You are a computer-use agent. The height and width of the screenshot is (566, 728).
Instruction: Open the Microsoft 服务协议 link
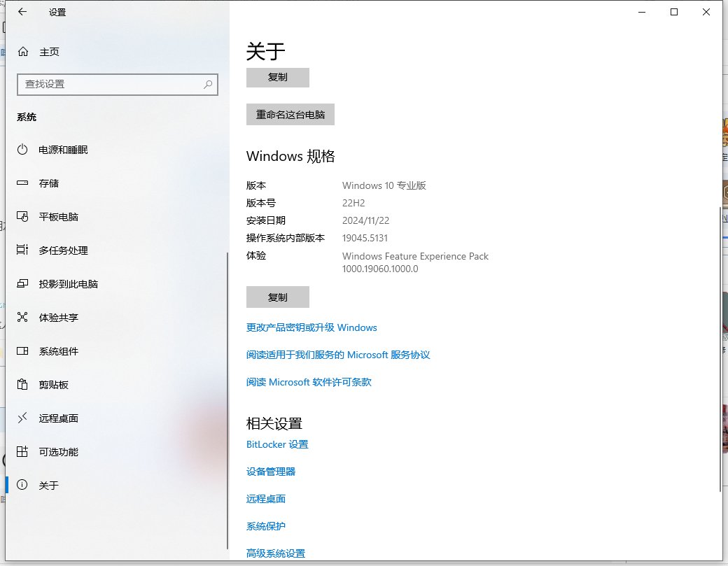pyautogui.click(x=338, y=355)
